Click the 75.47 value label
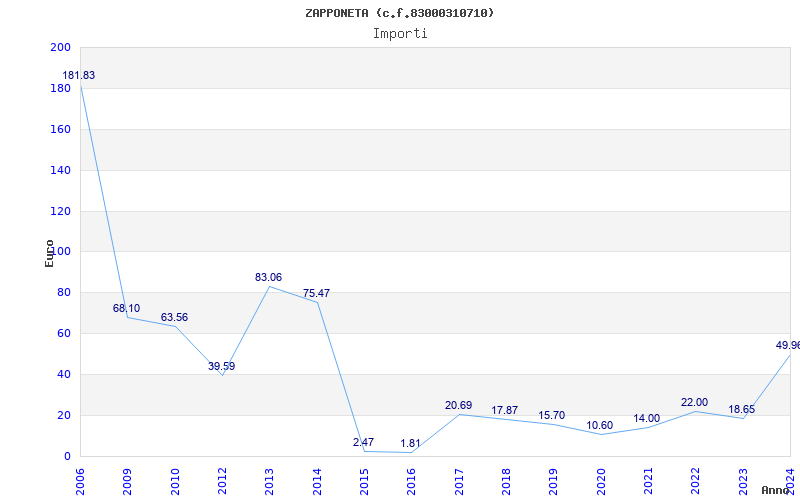The width and height of the screenshot is (800, 500). tap(316, 294)
